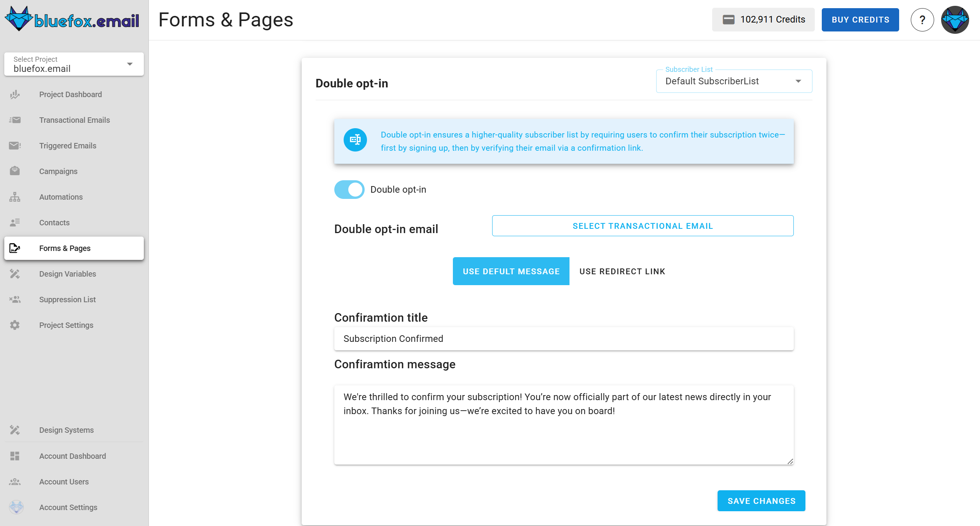Click the 'Forms & Pages' page title

coord(226,19)
